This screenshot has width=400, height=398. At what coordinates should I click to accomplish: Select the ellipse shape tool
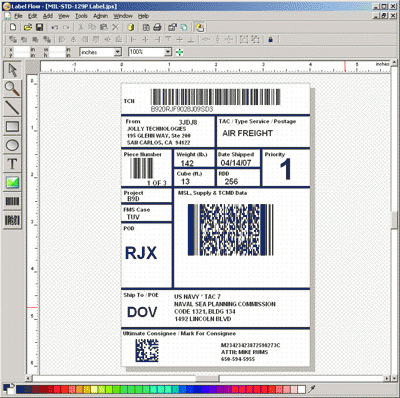pos(12,145)
